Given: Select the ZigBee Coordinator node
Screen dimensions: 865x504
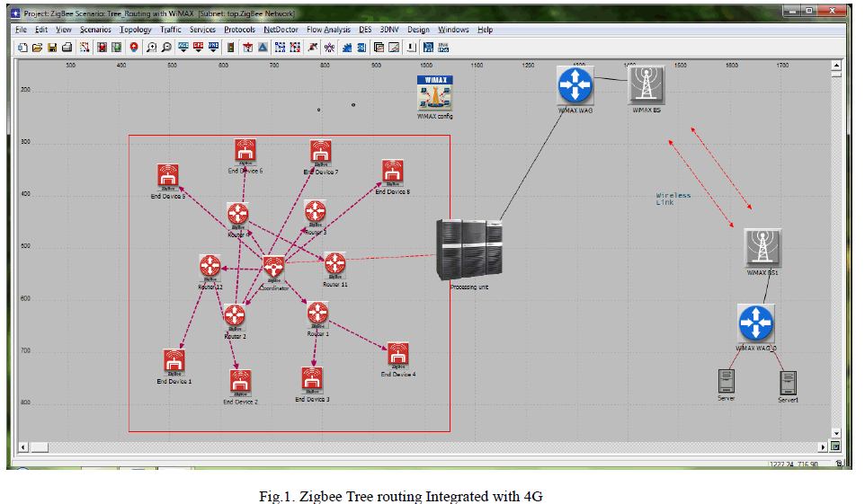Looking at the screenshot, I should [273, 267].
